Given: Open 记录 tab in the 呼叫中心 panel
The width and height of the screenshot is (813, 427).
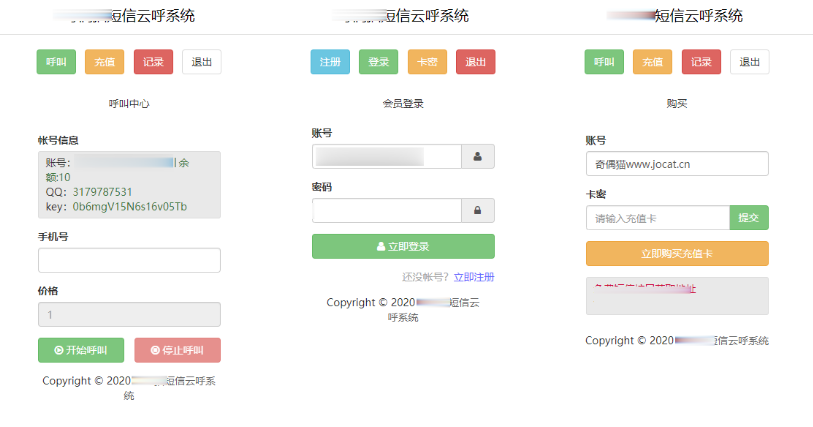Looking at the screenshot, I should (x=153, y=62).
